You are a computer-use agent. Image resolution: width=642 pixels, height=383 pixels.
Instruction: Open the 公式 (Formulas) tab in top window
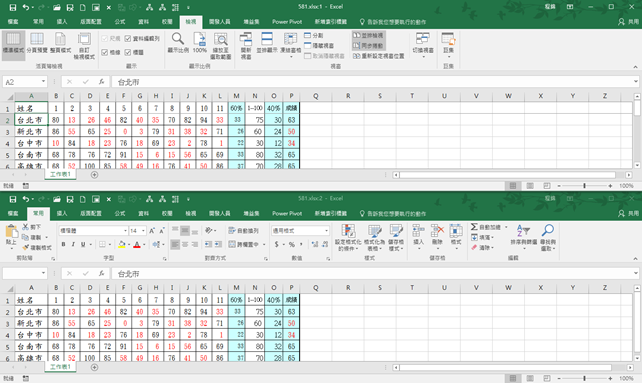tap(120, 22)
